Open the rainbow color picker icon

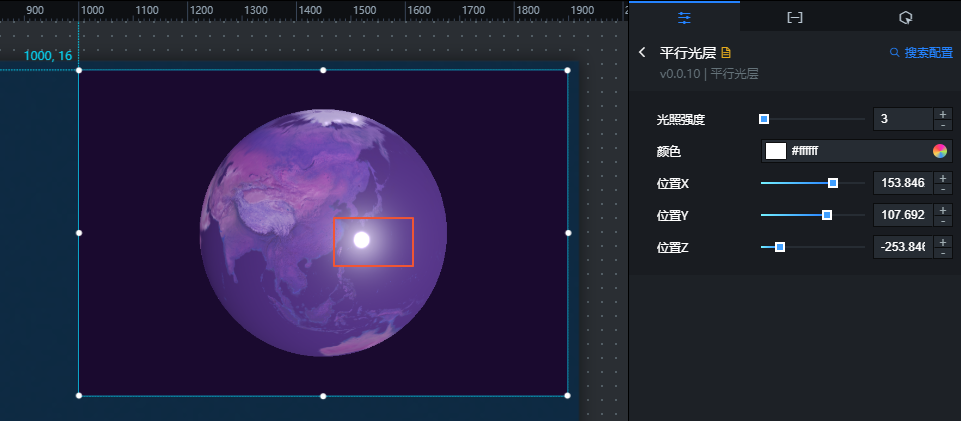click(x=940, y=151)
